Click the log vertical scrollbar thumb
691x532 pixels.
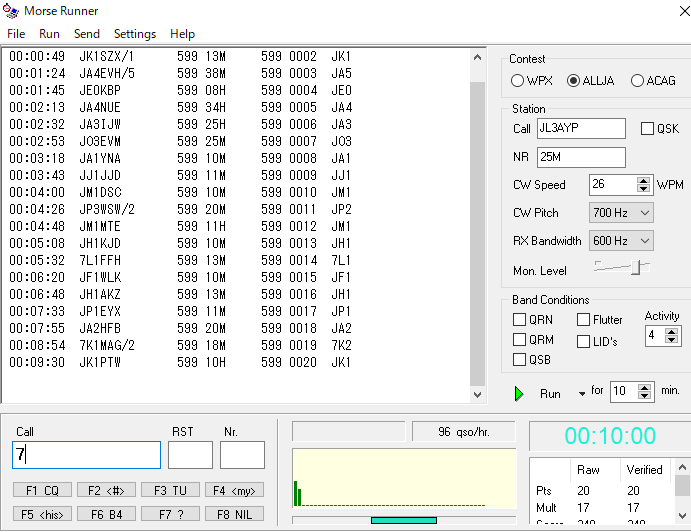(477, 234)
